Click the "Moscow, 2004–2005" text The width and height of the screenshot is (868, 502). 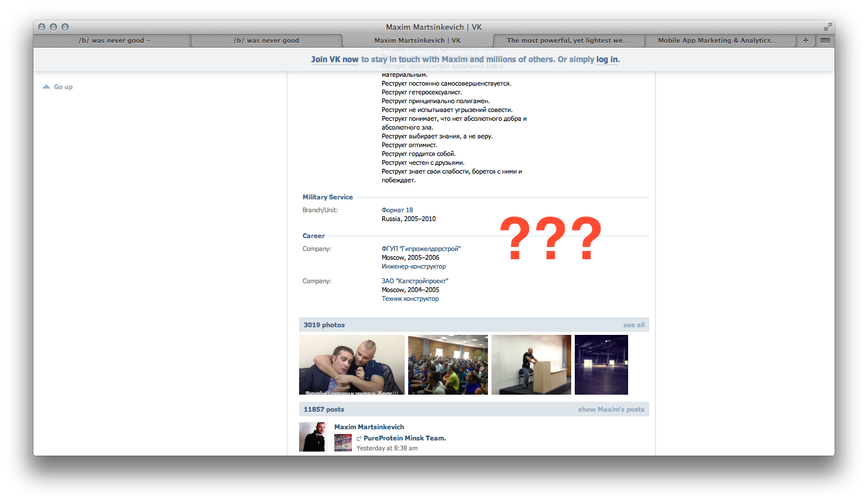pos(411,290)
